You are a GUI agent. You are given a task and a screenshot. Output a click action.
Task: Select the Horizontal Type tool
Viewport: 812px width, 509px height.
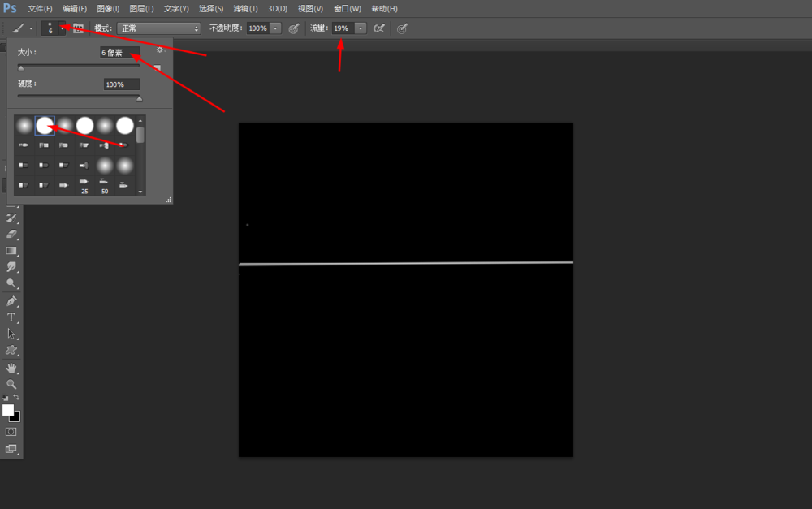tap(11, 317)
